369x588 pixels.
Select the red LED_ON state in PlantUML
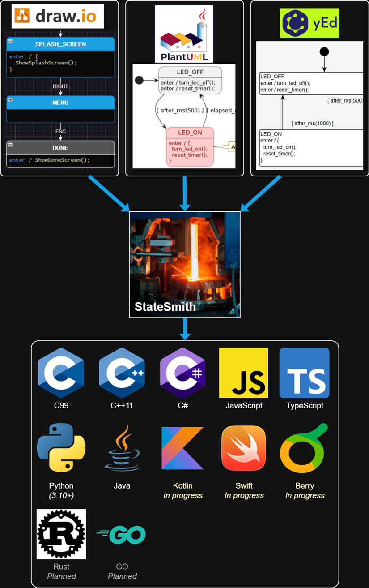[190, 146]
